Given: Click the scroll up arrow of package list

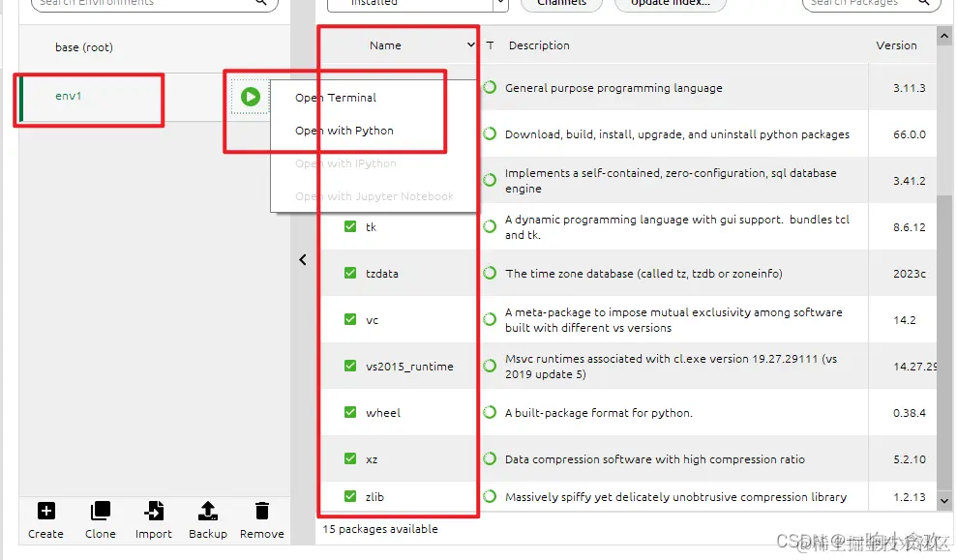Looking at the screenshot, I should point(944,37).
